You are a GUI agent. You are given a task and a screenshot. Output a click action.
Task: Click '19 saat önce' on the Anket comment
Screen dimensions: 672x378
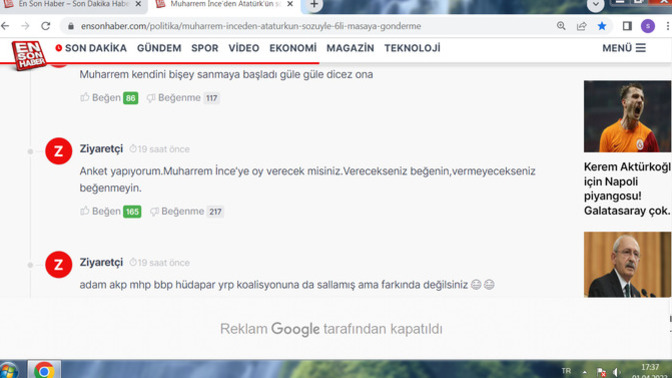(159, 149)
